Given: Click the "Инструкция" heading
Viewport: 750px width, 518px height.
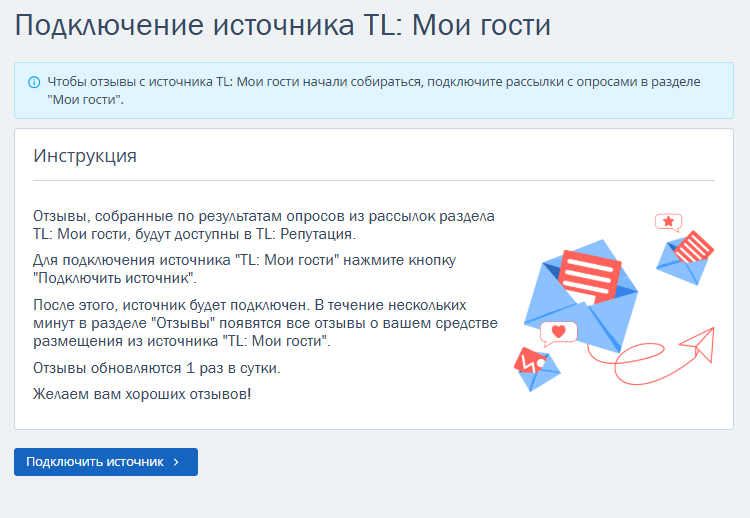Looking at the screenshot, I should click(85, 156).
